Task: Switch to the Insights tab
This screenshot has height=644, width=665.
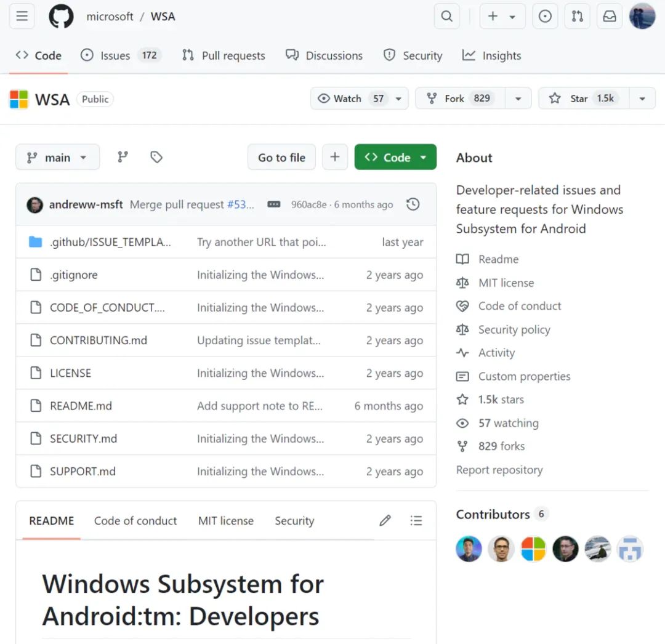Action: coord(492,55)
